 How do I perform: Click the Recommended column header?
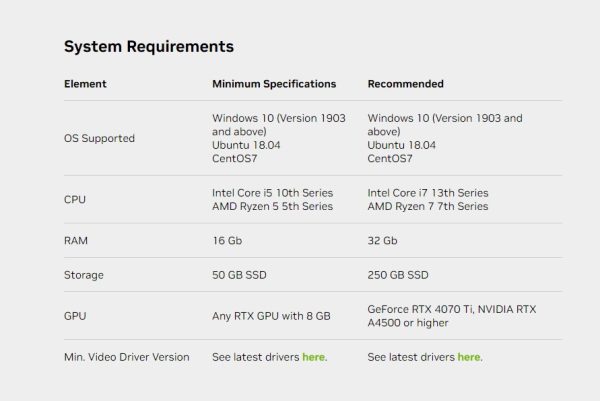406,84
